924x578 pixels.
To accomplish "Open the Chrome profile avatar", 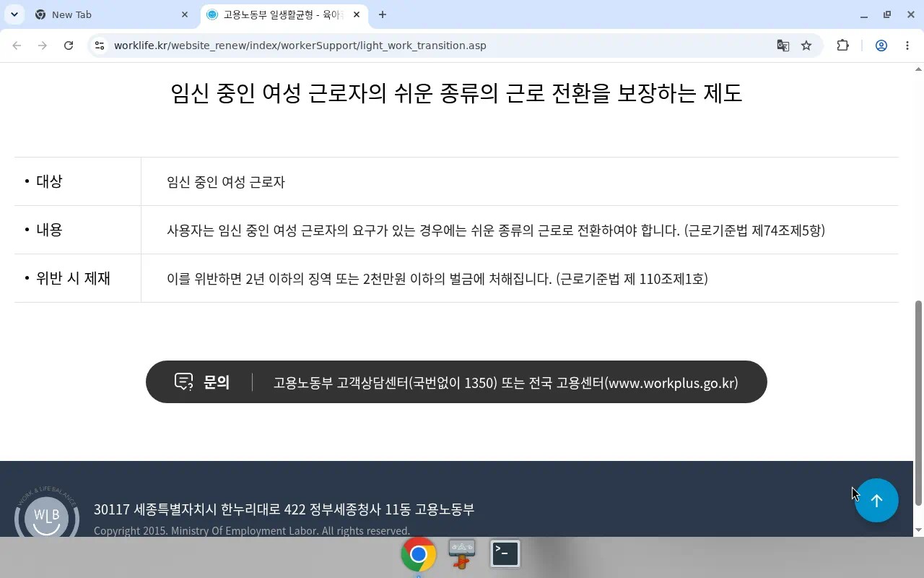I will pos(881,46).
